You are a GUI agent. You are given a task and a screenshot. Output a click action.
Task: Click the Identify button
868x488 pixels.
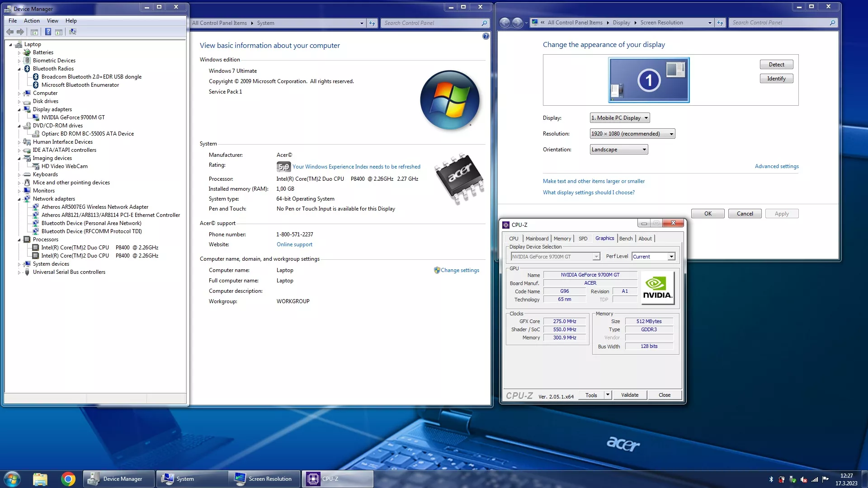[x=776, y=79]
